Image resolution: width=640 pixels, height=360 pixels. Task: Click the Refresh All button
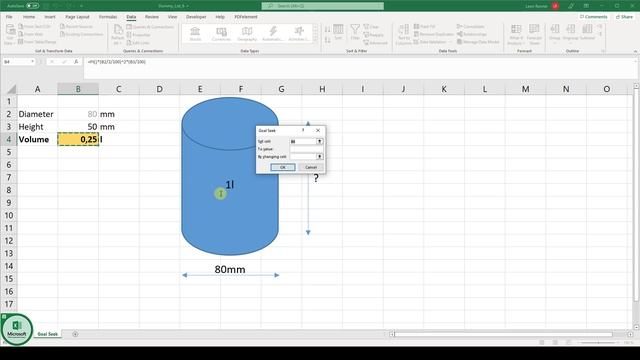118,34
